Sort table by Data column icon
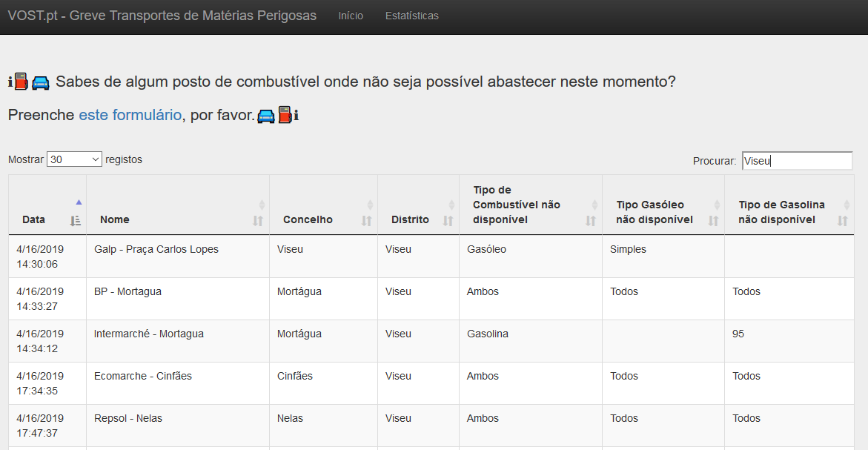Screen dimensions: 868x450 click(76, 220)
